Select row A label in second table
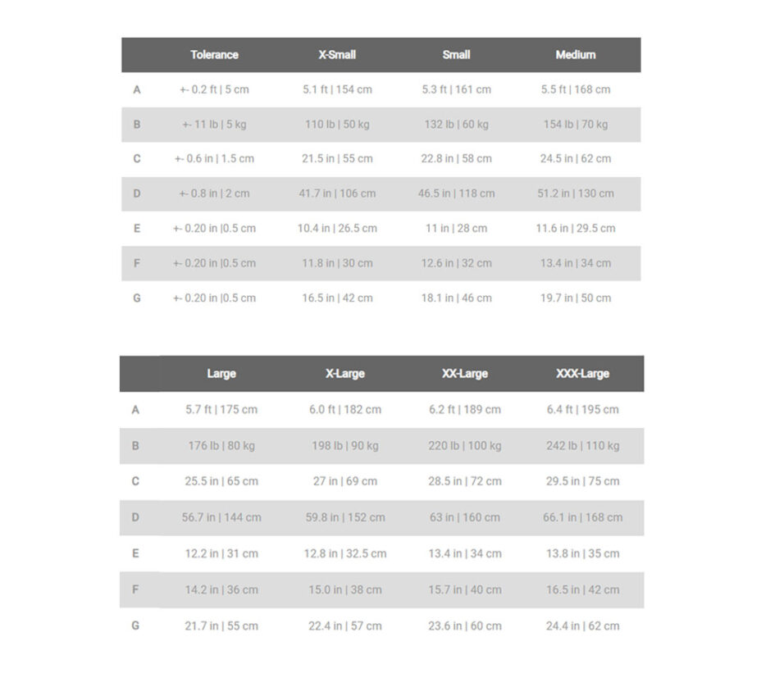The height and width of the screenshot is (687, 784). pyautogui.click(x=135, y=410)
